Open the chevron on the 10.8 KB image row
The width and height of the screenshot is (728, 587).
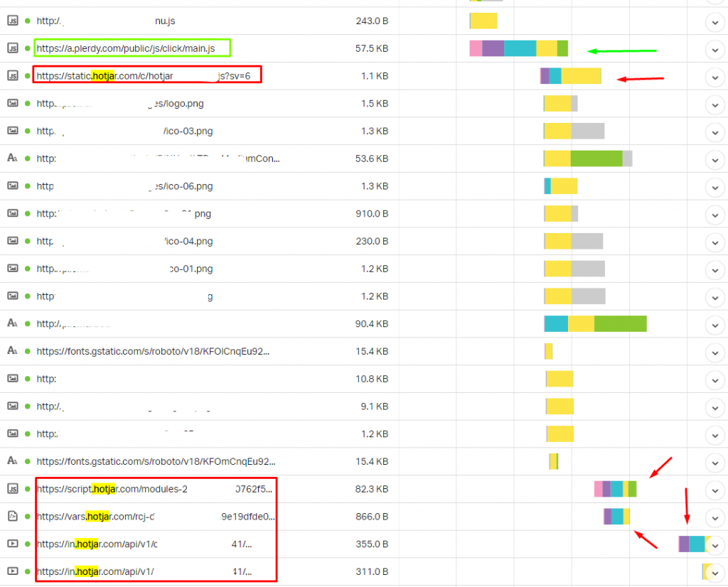click(714, 380)
